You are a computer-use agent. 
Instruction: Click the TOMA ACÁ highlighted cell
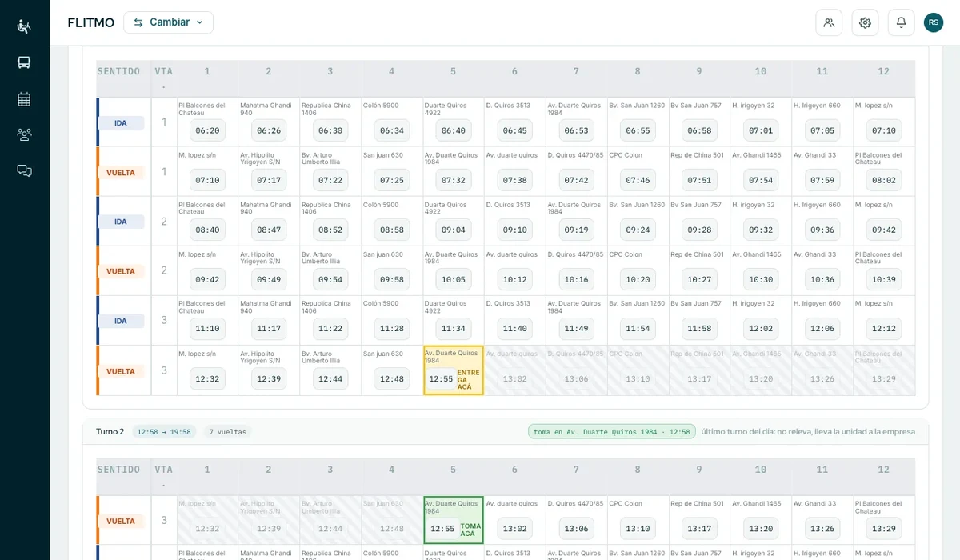click(454, 520)
